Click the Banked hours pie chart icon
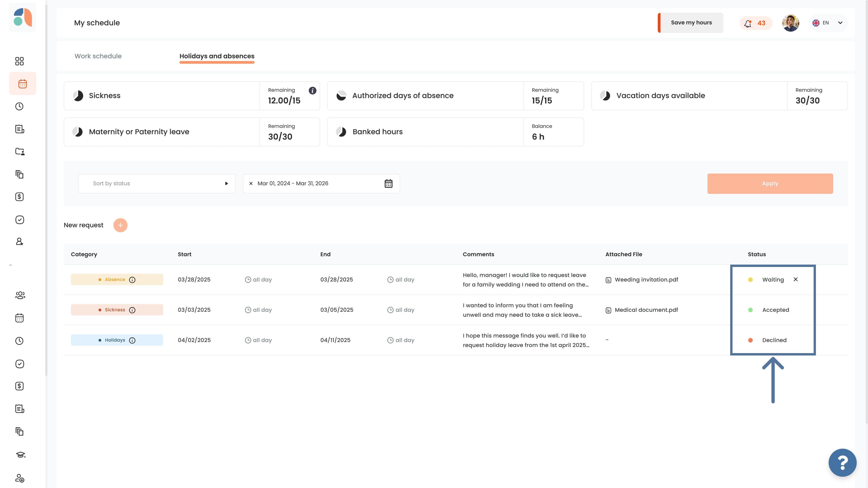 coord(341,132)
